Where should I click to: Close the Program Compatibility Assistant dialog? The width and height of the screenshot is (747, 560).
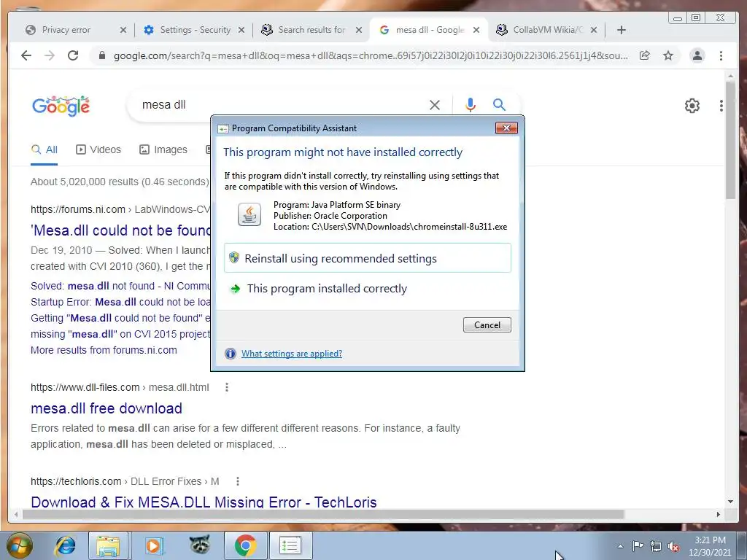[x=506, y=128]
